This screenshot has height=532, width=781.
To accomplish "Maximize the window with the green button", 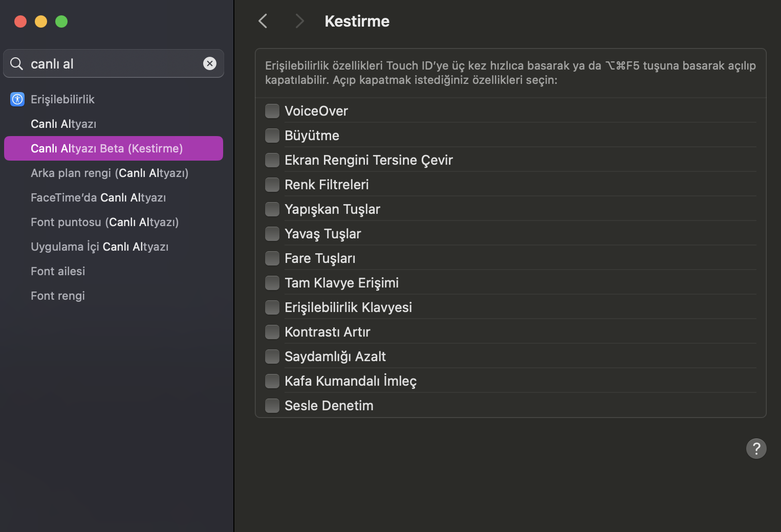I will pos(61,21).
